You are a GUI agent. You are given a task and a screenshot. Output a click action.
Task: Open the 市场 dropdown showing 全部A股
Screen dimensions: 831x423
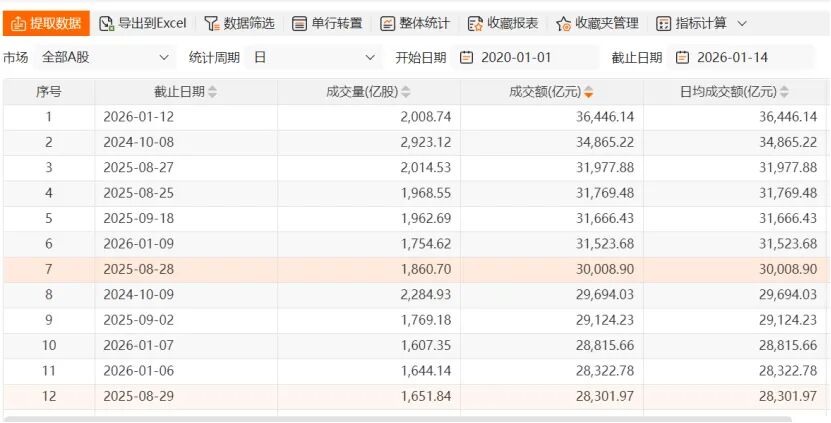coord(106,57)
